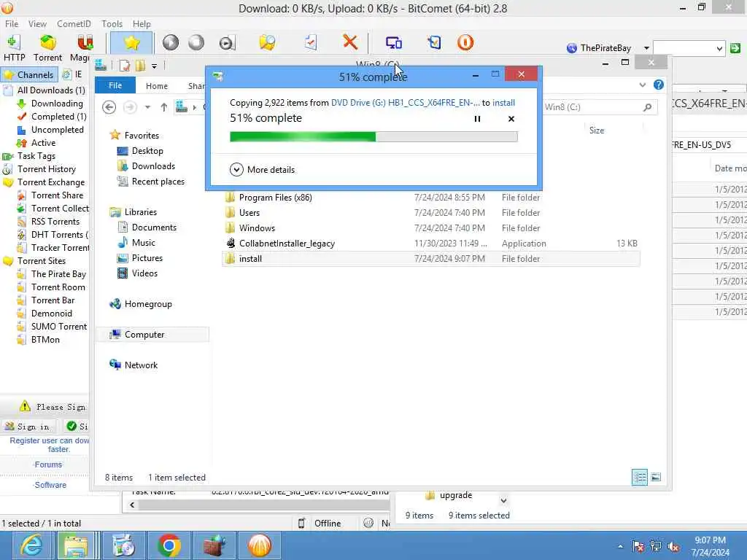Open the BitComet search box dropdown

[x=719, y=48]
